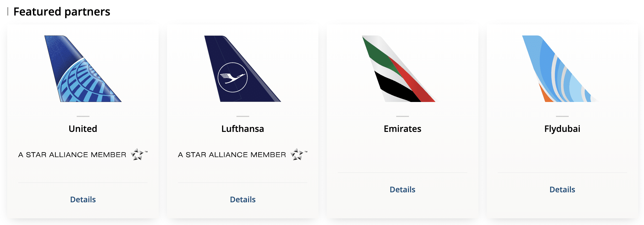This screenshot has width=644, height=225.
Task: Click the United globe tail logo
Action: point(83,69)
